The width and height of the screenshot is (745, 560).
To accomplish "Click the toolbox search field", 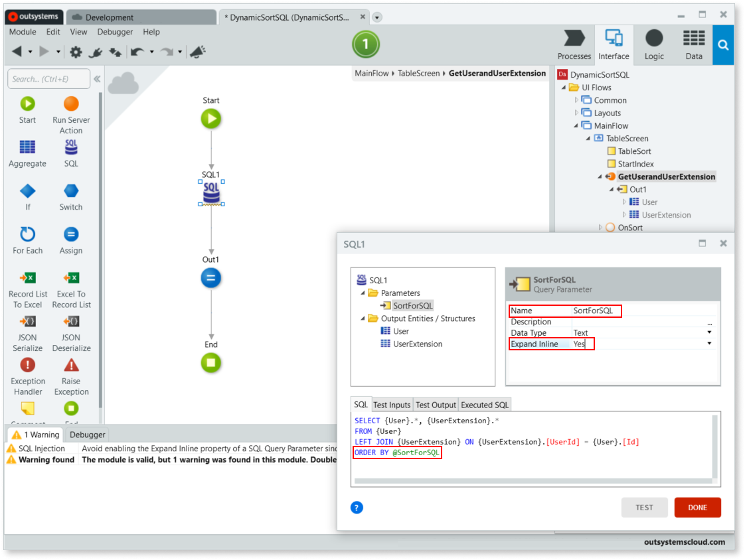I will 48,79.
